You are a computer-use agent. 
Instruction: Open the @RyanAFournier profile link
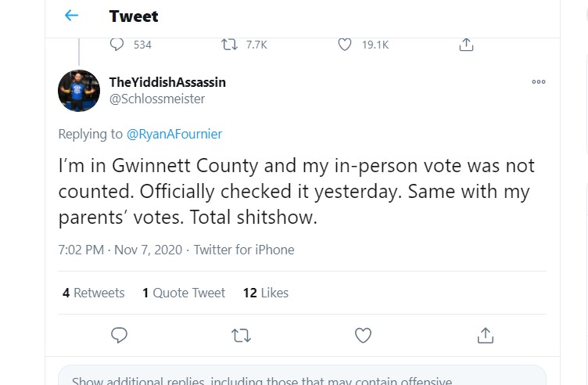(x=174, y=134)
